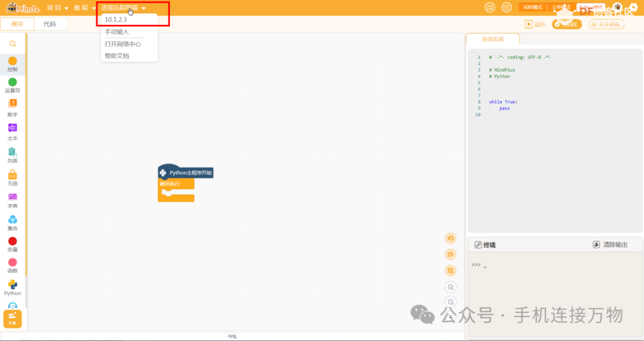Click 清除输出 to clear terminal
The width and height of the screenshot is (644, 341).
point(611,244)
